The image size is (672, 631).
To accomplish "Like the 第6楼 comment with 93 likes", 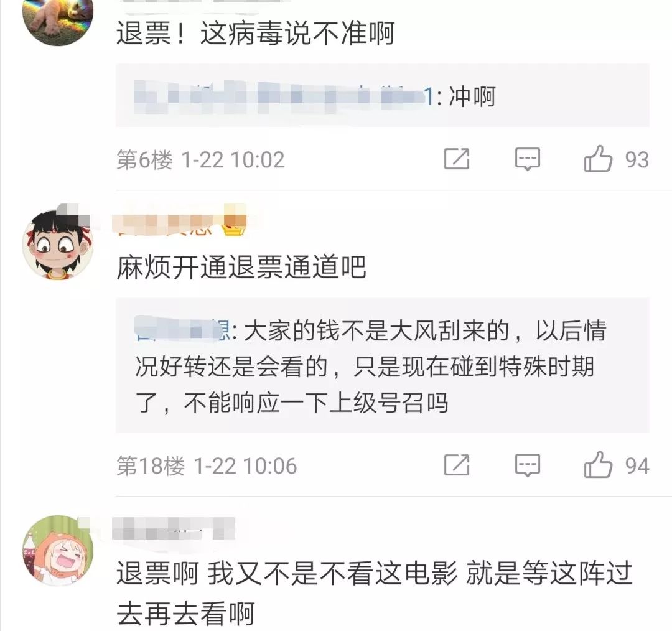I will point(616,159).
